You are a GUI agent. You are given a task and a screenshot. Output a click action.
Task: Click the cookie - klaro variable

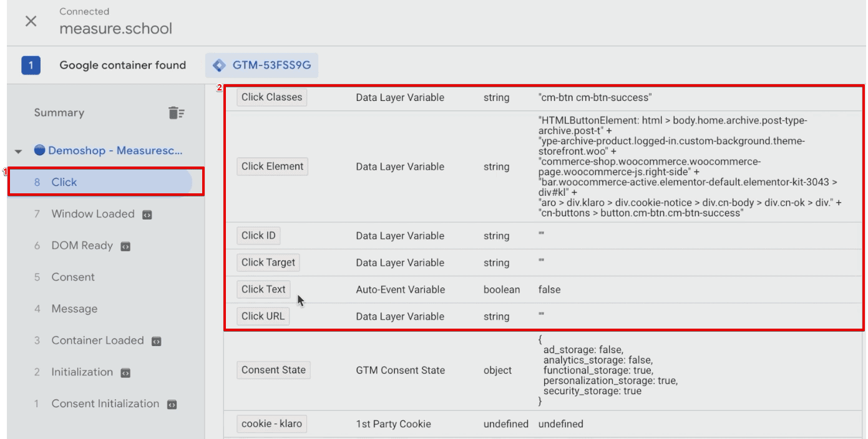pos(271,423)
